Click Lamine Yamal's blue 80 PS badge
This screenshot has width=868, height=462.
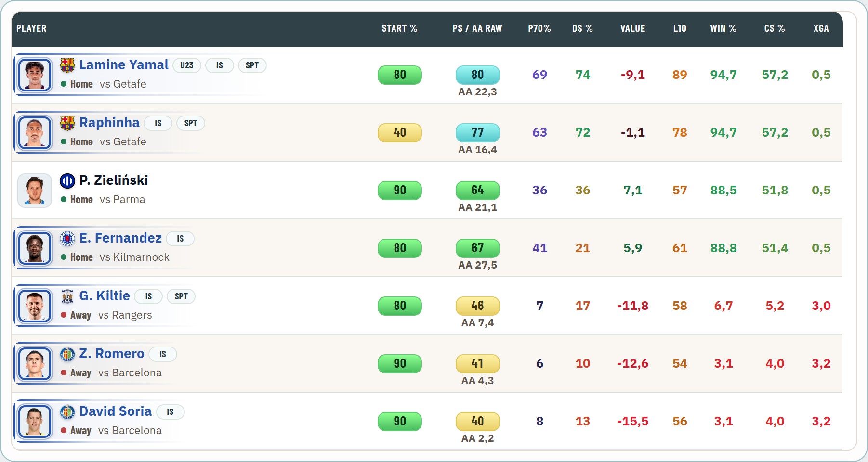click(x=478, y=75)
